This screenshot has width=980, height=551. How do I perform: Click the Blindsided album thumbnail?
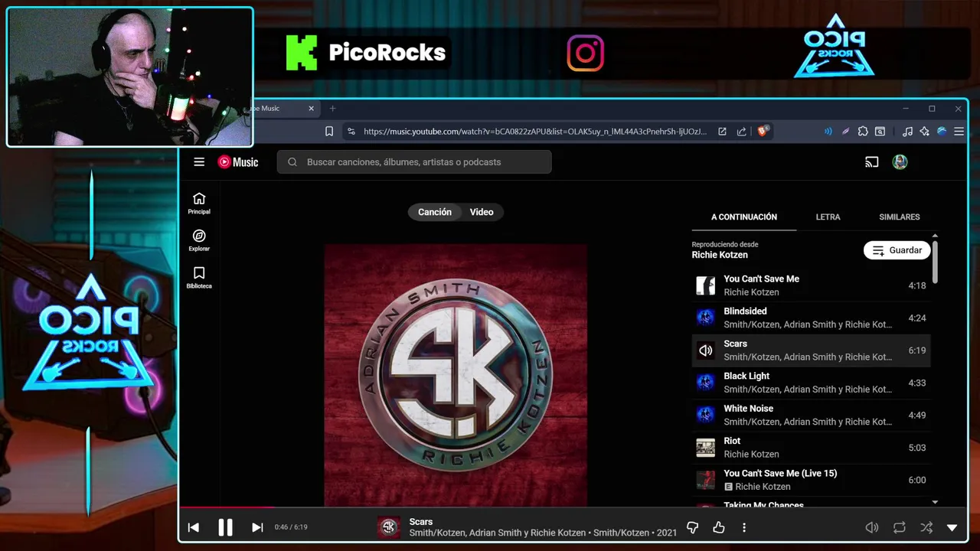tap(705, 318)
